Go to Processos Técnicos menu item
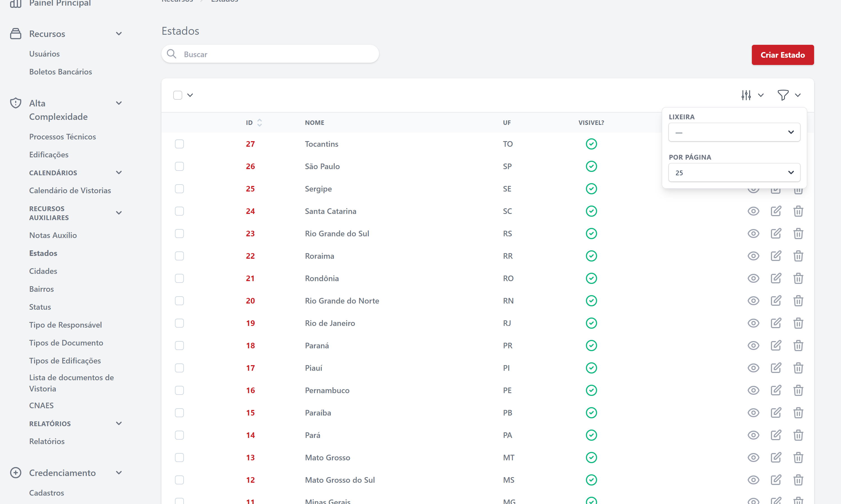 click(x=63, y=137)
